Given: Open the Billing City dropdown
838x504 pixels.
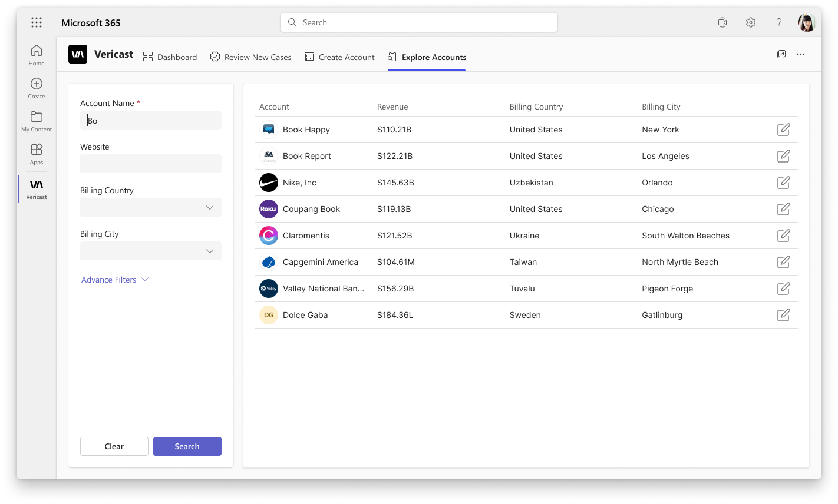Looking at the screenshot, I should 151,251.
